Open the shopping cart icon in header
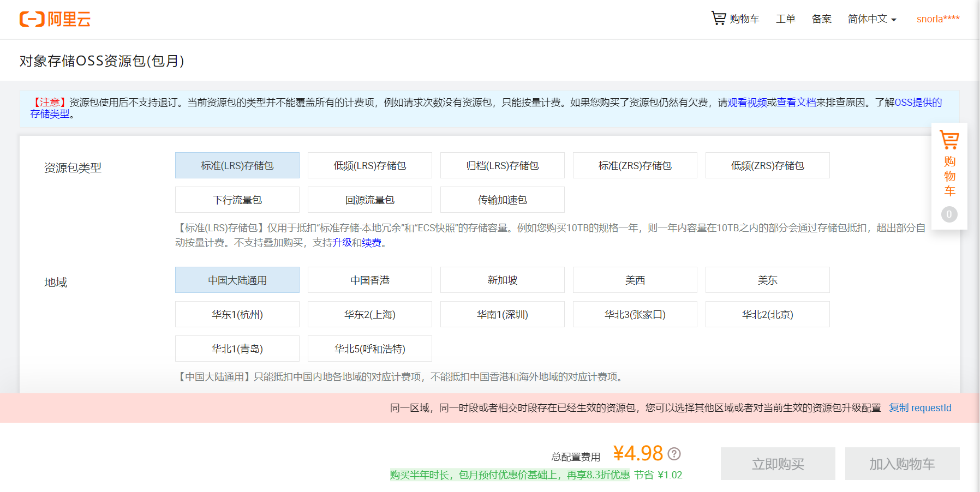This screenshot has height=492, width=980. pyautogui.click(x=719, y=18)
